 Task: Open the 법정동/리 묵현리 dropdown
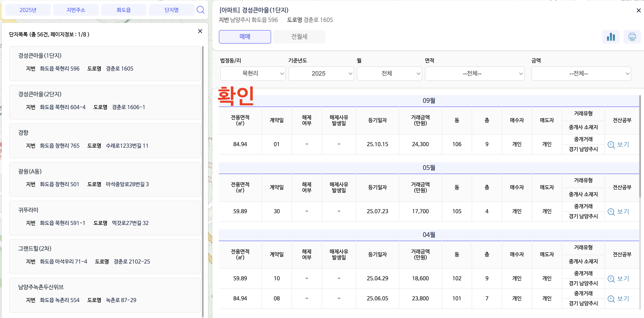253,74
